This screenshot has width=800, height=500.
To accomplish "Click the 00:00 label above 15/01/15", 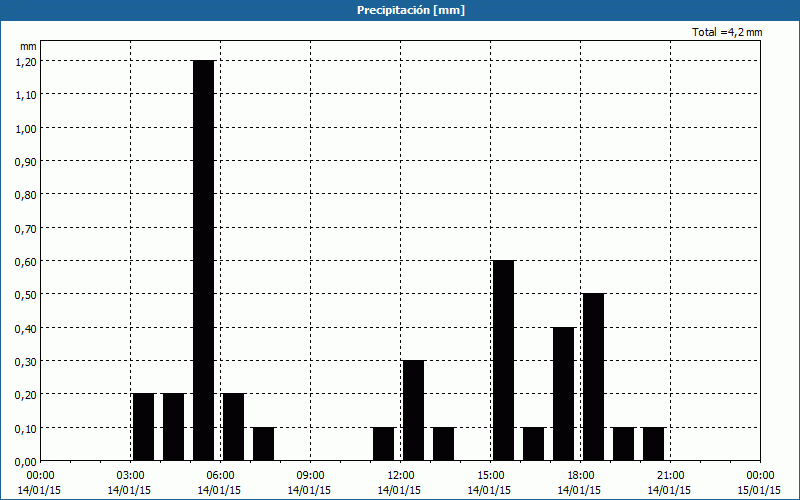I will (760, 476).
